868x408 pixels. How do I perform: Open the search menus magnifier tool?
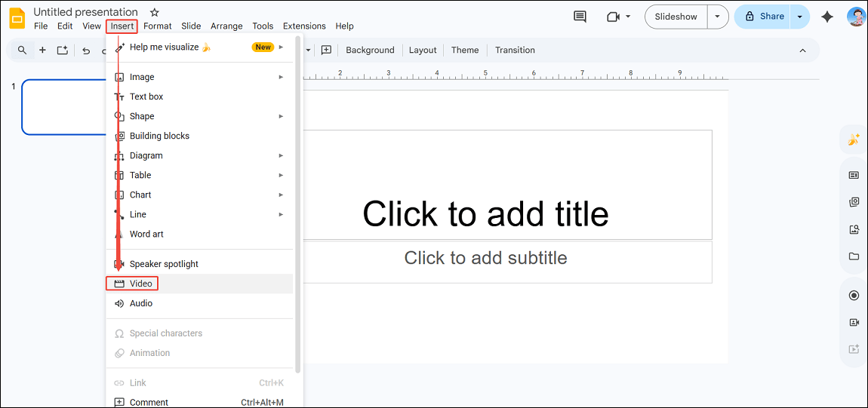[x=22, y=51]
